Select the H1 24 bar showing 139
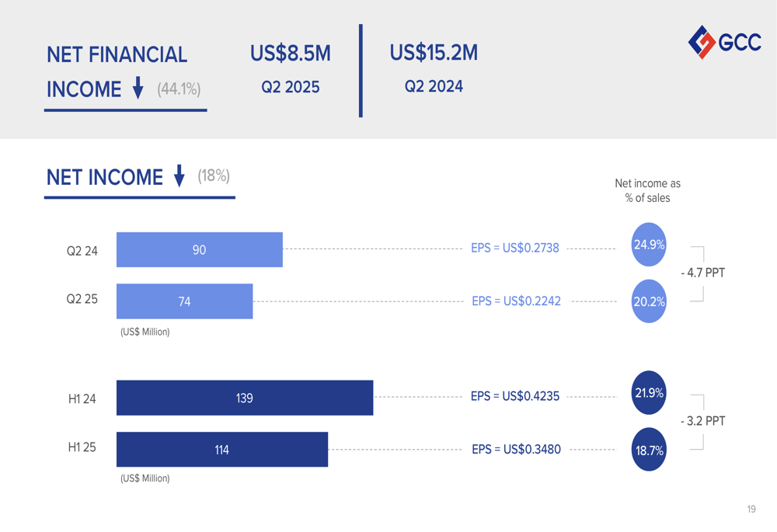The height and width of the screenshot is (532, 777). pyautogui.click(x=245, y=398)
